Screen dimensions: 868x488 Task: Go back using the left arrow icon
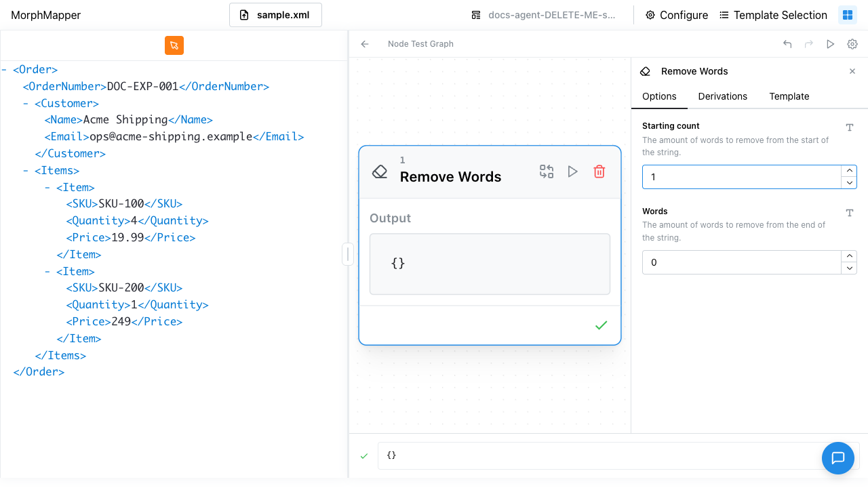tap(365, 44)
